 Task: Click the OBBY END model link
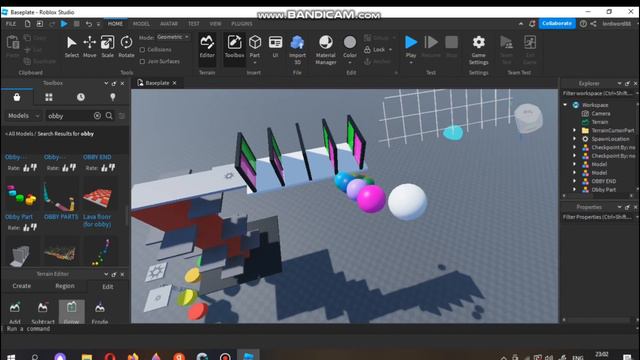[x=97, y=157]
